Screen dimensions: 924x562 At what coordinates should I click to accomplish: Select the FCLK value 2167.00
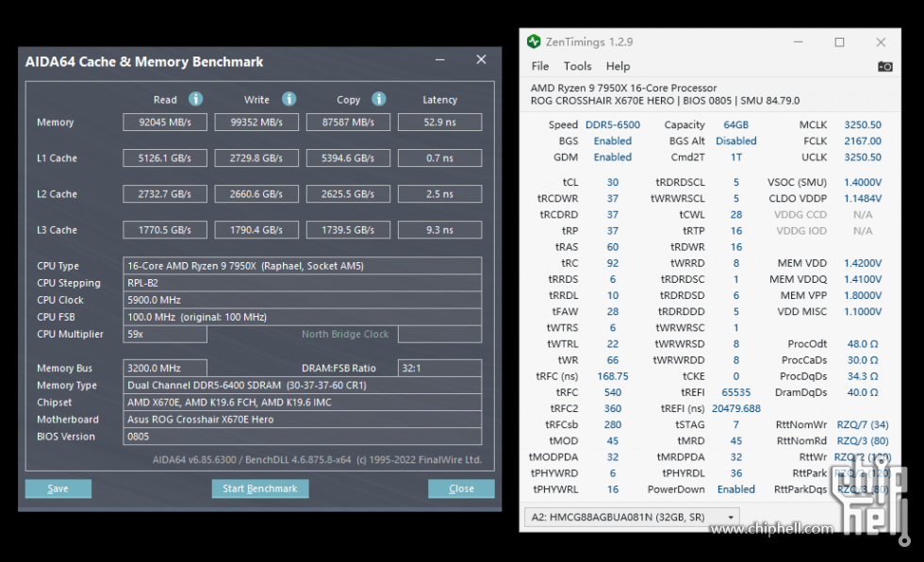[863, 140]
